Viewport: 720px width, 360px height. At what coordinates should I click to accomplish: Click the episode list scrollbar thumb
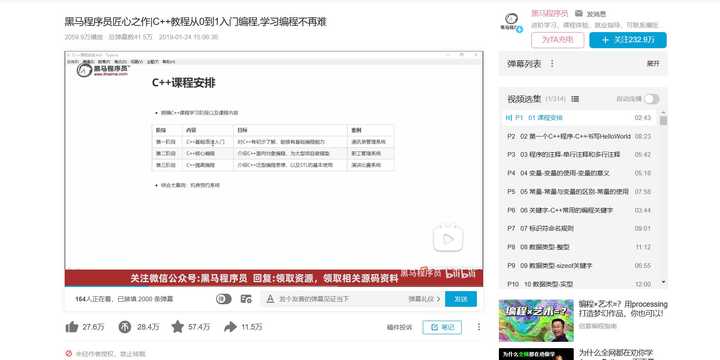click(x=663, y=120)
